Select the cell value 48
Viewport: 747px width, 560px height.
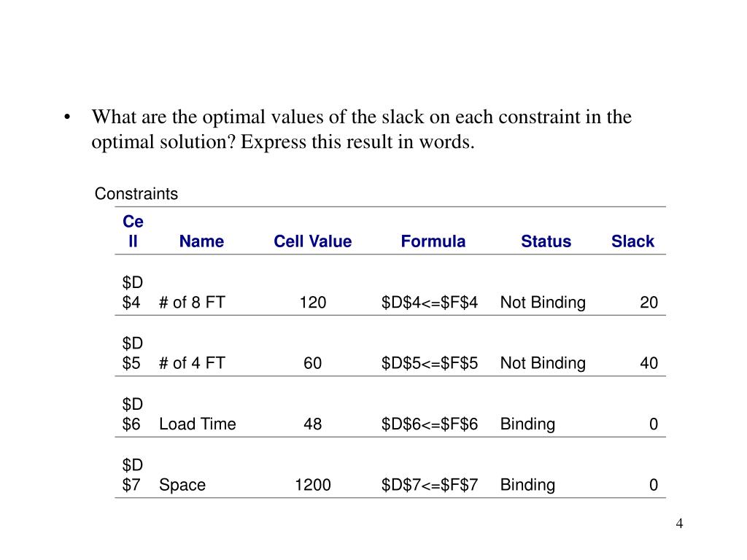click(312, 424)
